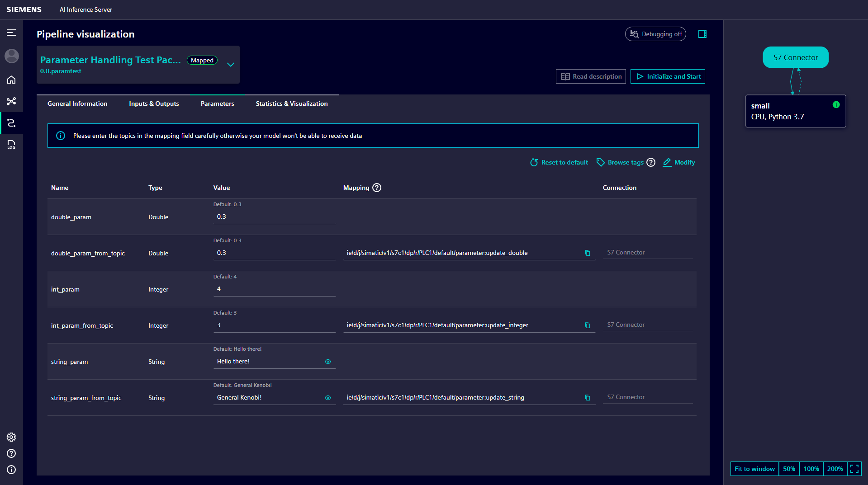Click the double_param name cell

pos(71,217)
